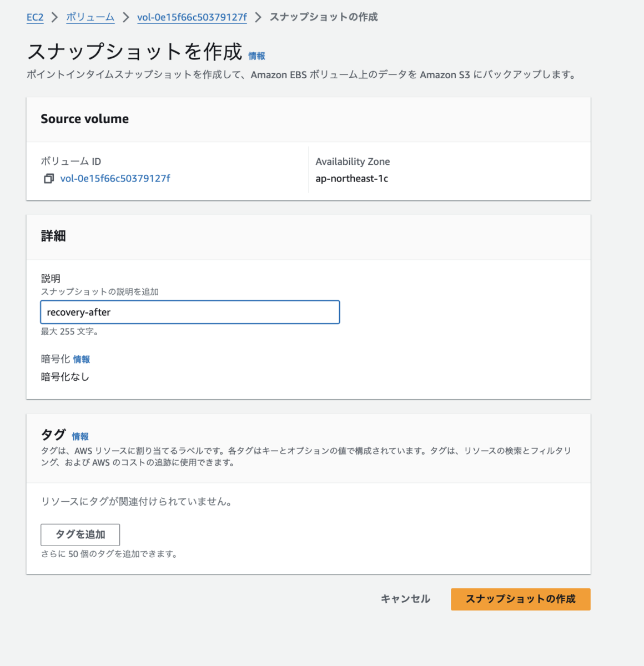
Task: Click the 詳細 section heading
Action: click(53, 236)
